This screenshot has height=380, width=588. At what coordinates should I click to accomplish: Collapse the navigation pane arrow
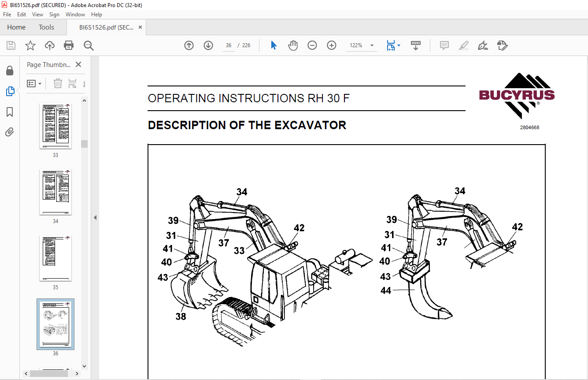pyautogui.click(x=95, y=217)
